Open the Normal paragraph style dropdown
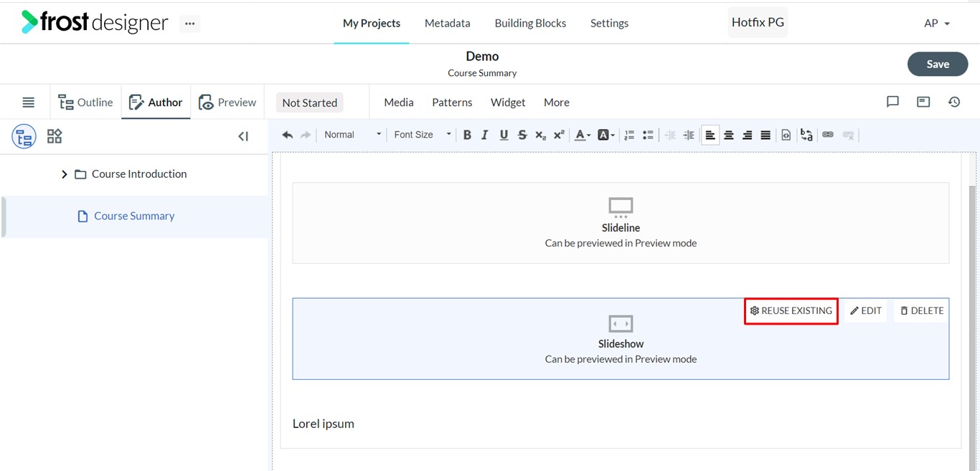 [352, 135]
